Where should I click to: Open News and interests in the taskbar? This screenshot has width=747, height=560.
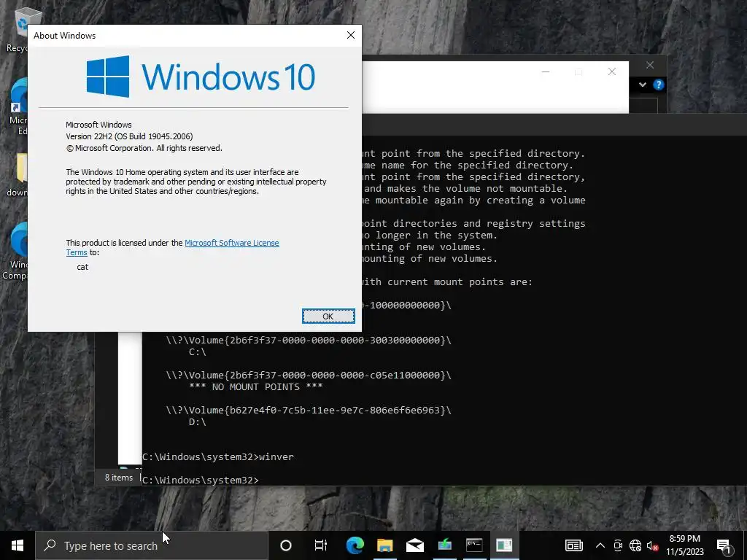[x=573, y=545]
